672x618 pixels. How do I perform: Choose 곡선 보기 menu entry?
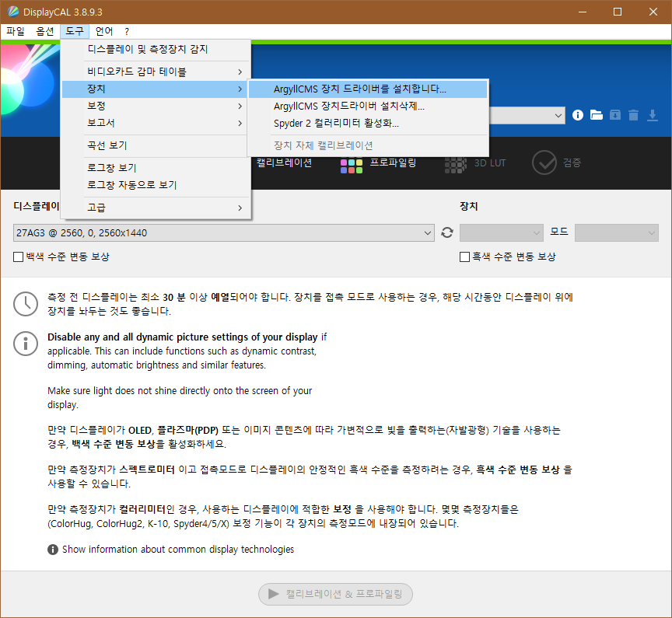(x=154, y=145)
